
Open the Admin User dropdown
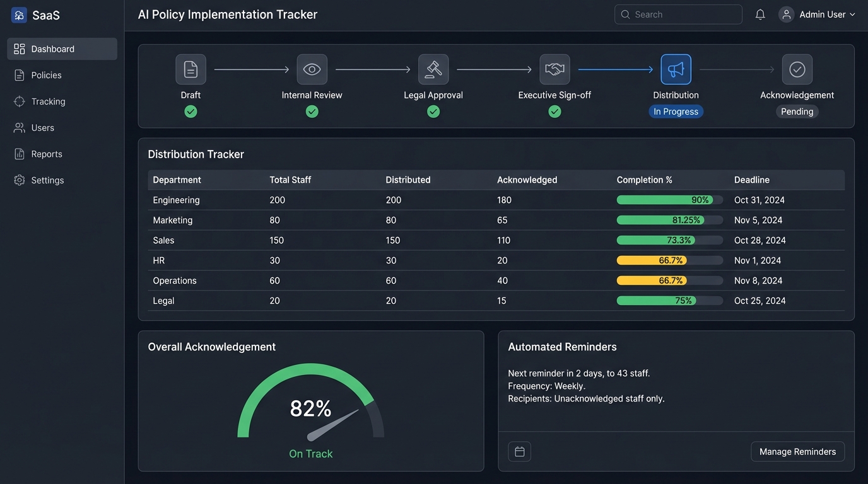coord(818,13)
